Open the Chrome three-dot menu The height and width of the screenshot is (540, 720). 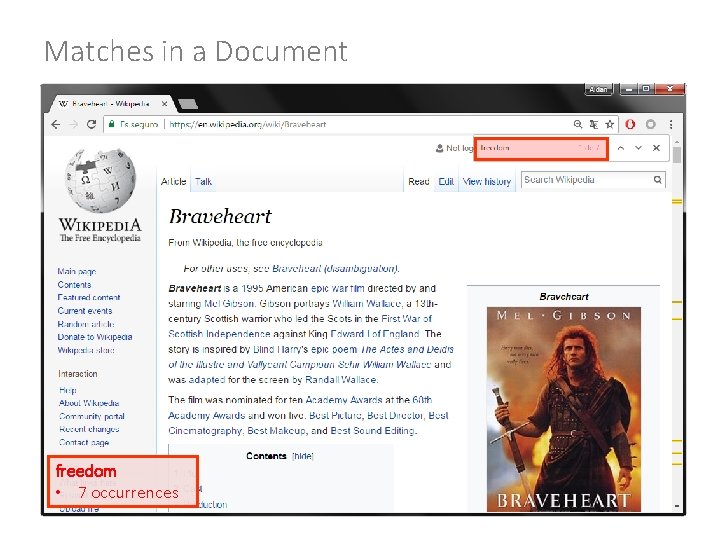pos(671,124)
